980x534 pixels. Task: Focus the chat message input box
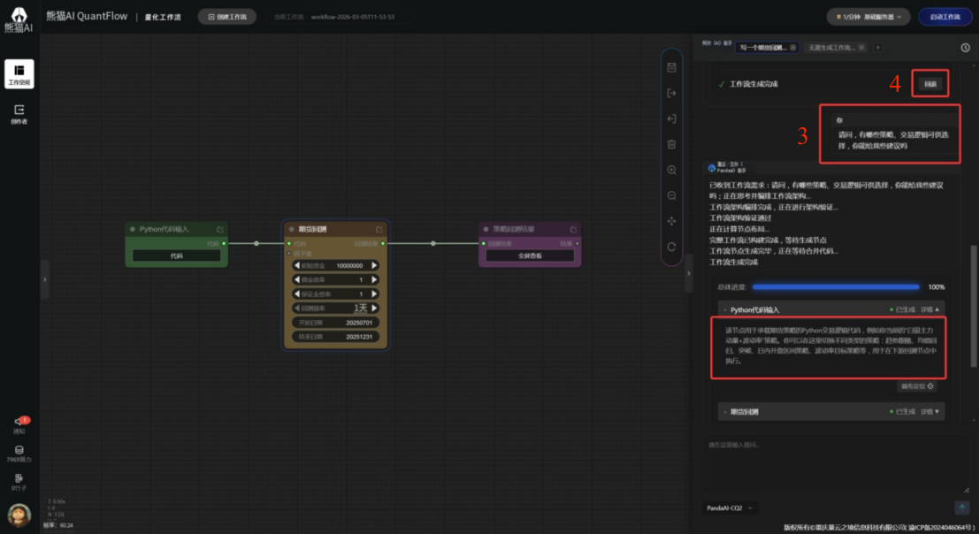[x=836, y=465]
